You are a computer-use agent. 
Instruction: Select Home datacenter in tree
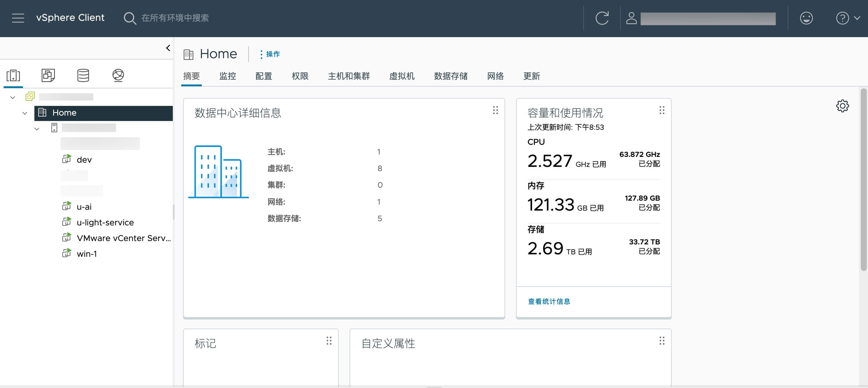103,113
